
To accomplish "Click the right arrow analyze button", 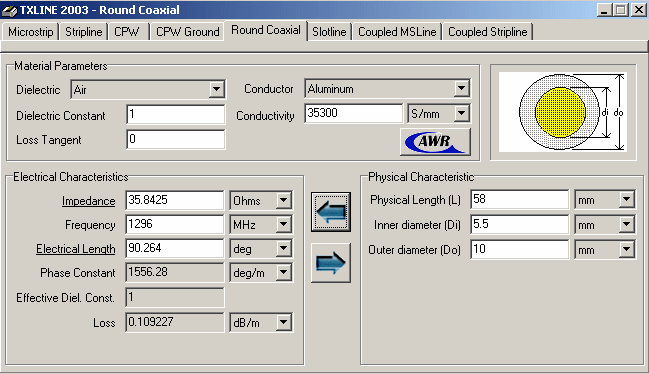I will (331, 263).
